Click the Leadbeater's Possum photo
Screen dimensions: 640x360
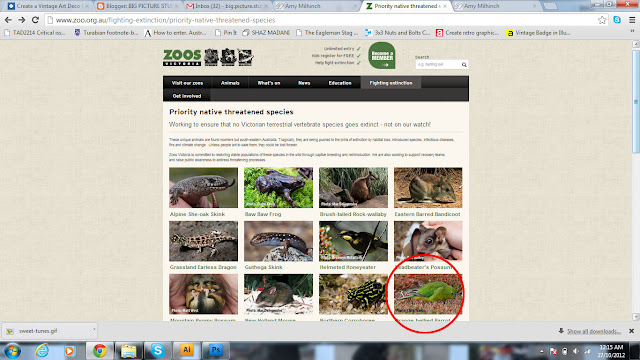(x=428, y=241)
